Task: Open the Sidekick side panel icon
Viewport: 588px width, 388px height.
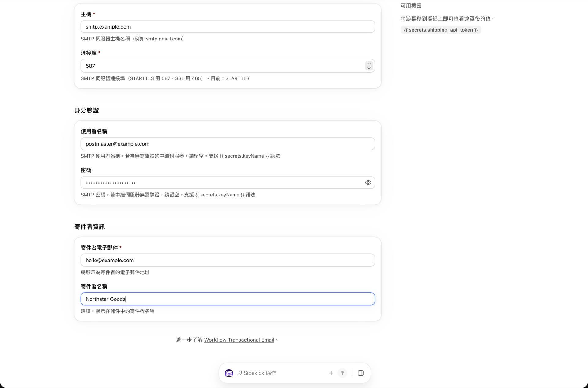Action: coord(360,373)
